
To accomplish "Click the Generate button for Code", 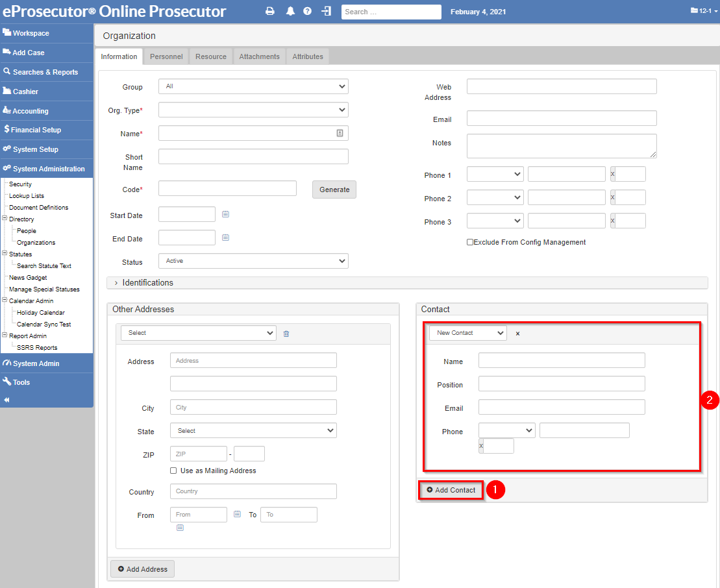I will tap(334, 190).
